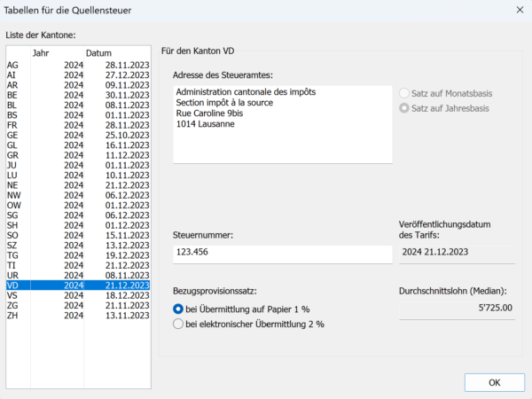Choose bei elektronischer Übermittlung 2 %
Screen dimensions: 532x399
[x=248, y=324]
